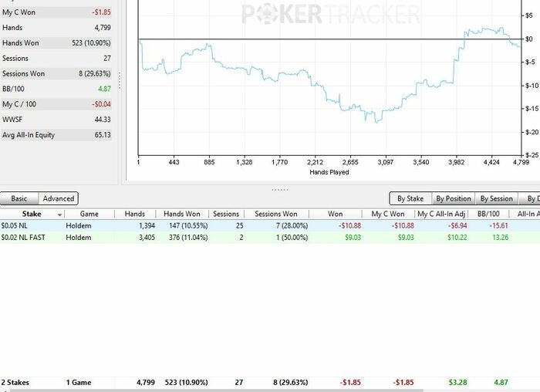The height and width of the screenshot is (392, 540).
Task: Click the 147 (10.55%) hands won cell
Action: tap(188, 226)
